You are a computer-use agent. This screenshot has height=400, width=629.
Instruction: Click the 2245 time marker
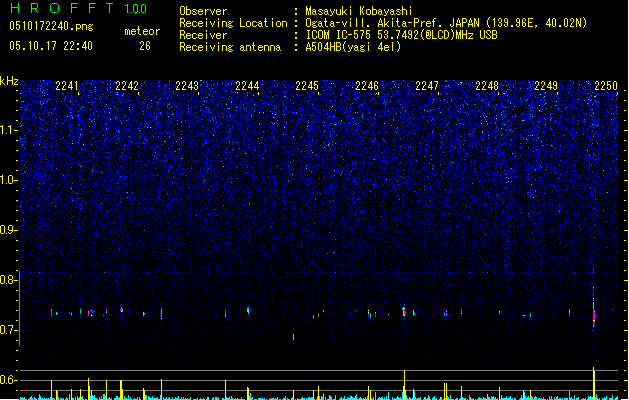pos(307,86)
